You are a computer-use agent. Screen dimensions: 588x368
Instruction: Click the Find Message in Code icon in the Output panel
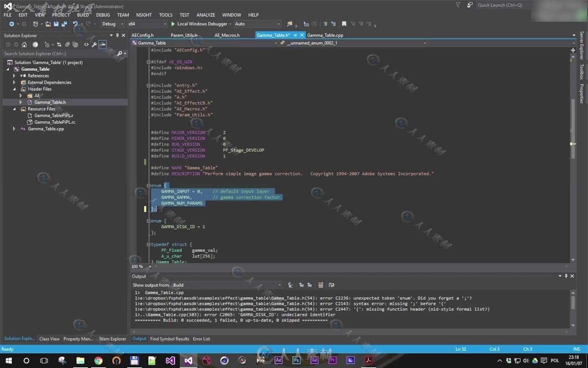pos(290,285)
